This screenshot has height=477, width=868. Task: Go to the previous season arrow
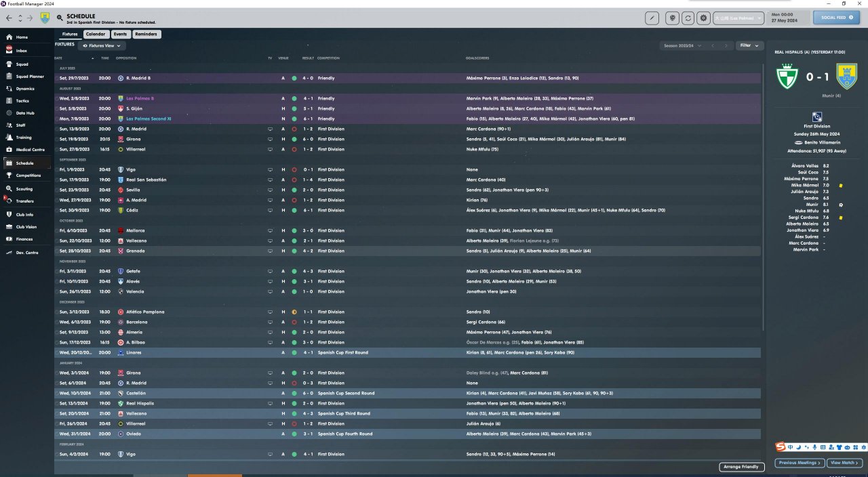[713, 45]
